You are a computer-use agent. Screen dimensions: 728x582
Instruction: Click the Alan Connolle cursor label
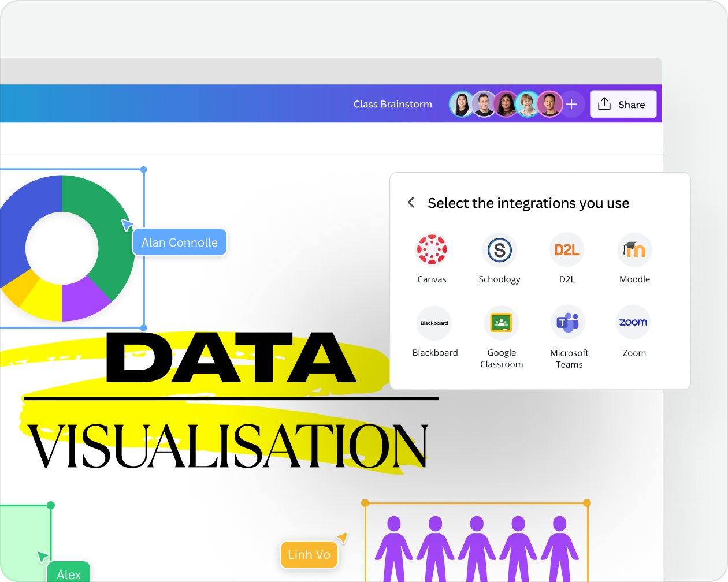click(180, 242)
